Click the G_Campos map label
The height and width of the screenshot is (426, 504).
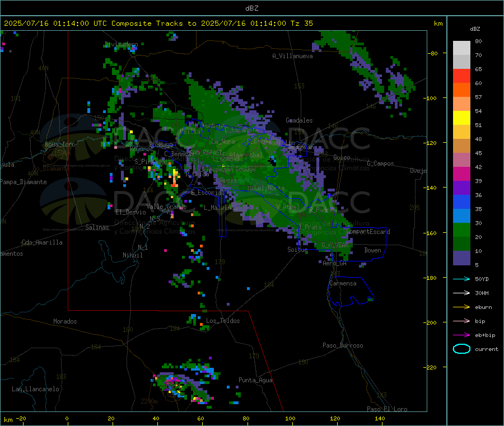(x=381, y=163)
